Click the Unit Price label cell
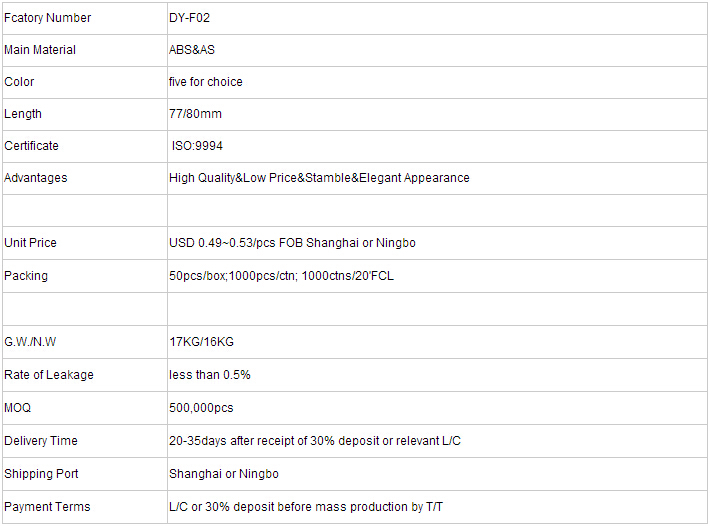 coord(85,243)
